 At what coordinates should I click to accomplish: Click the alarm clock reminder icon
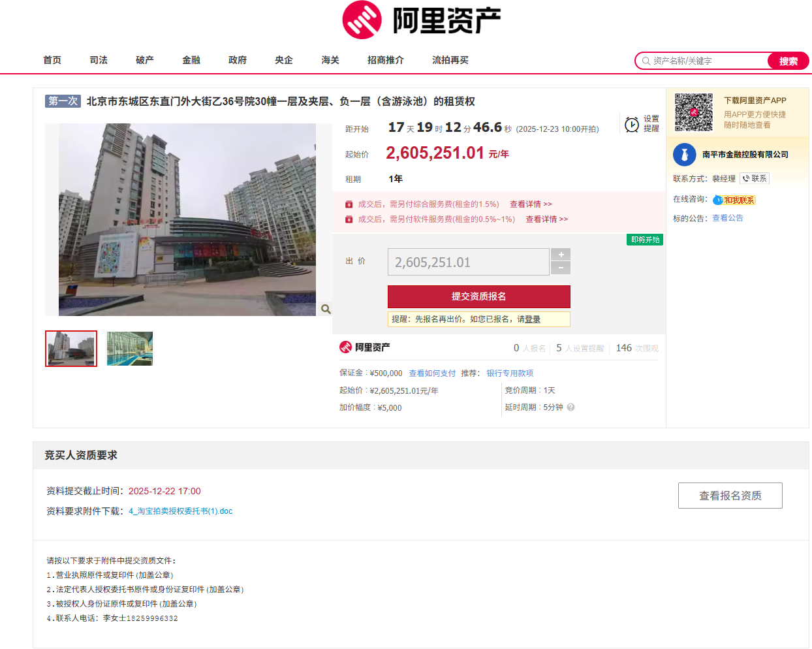click(x=631, y=125)
